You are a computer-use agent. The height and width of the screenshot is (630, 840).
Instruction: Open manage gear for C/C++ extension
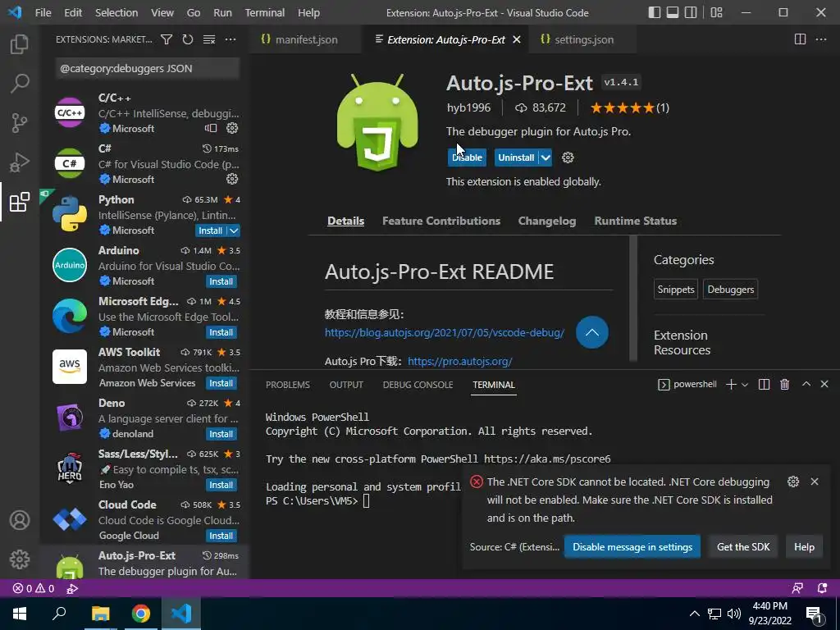tap(232, 128)
